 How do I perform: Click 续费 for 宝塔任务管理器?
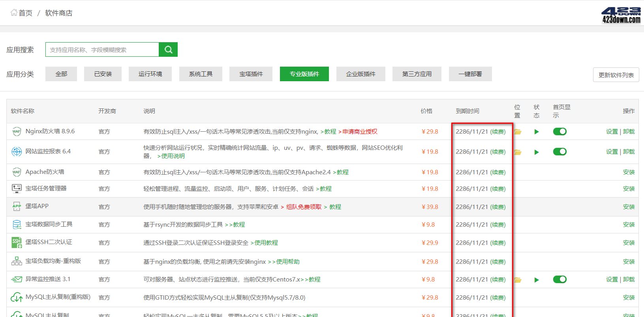pyautogui.click(x=498, y=189)
